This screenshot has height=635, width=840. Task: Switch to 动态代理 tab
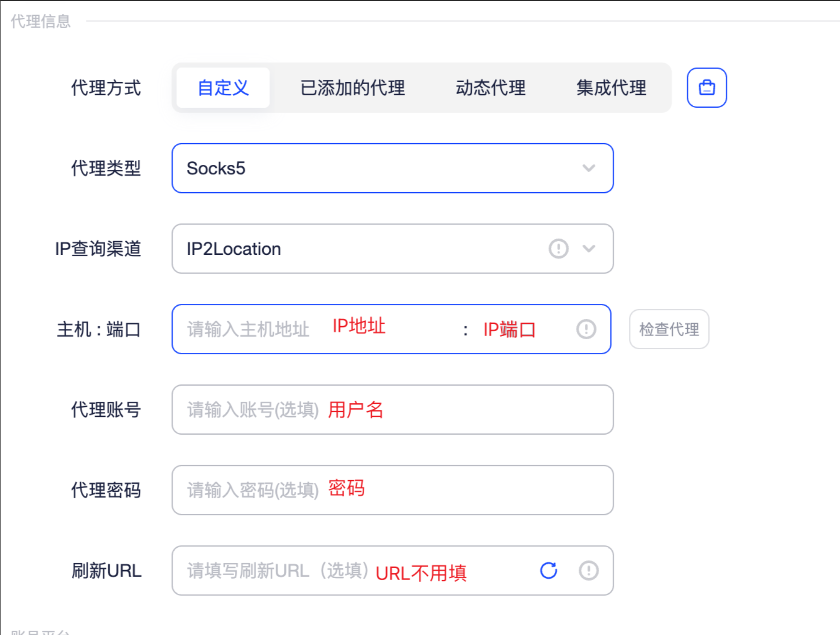490,88
